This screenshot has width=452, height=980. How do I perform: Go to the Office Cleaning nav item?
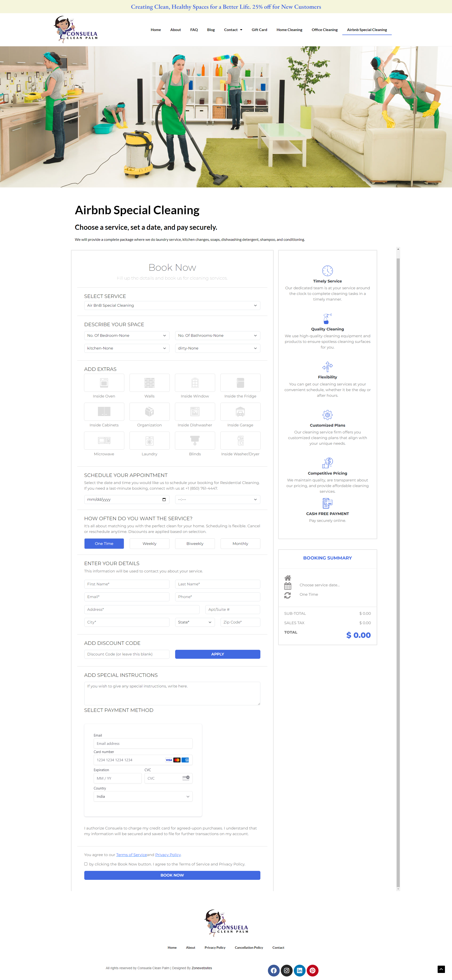324,30
